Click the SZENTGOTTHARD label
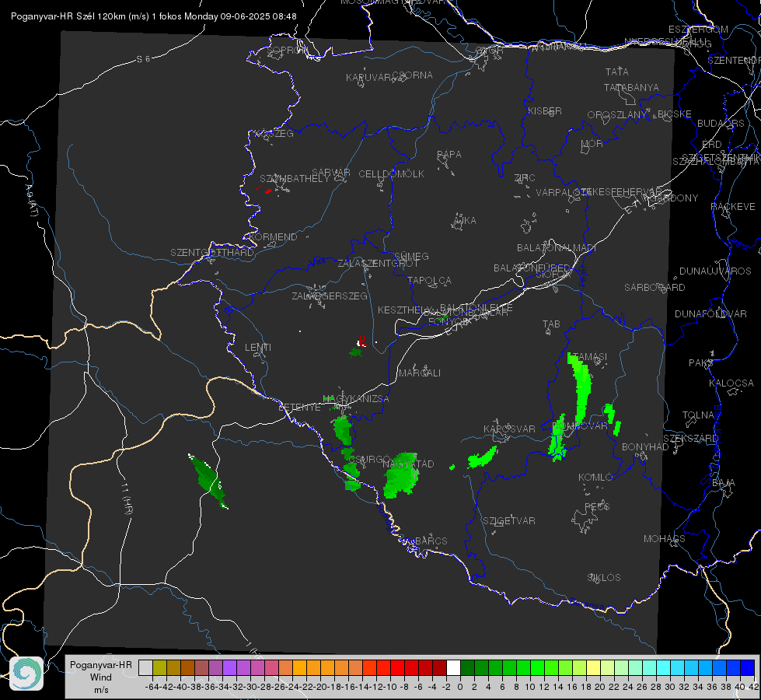 click(x=212, y=253)
